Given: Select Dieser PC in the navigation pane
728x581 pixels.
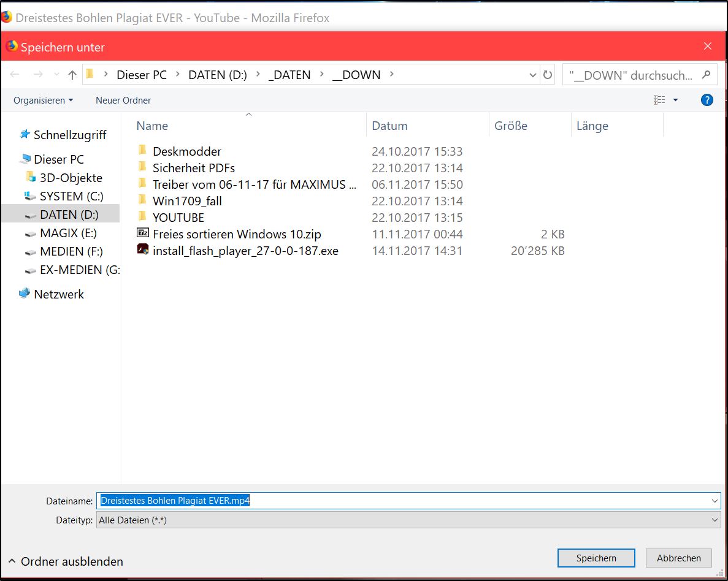Looking at the screenshot, I should tap(58, 159).
